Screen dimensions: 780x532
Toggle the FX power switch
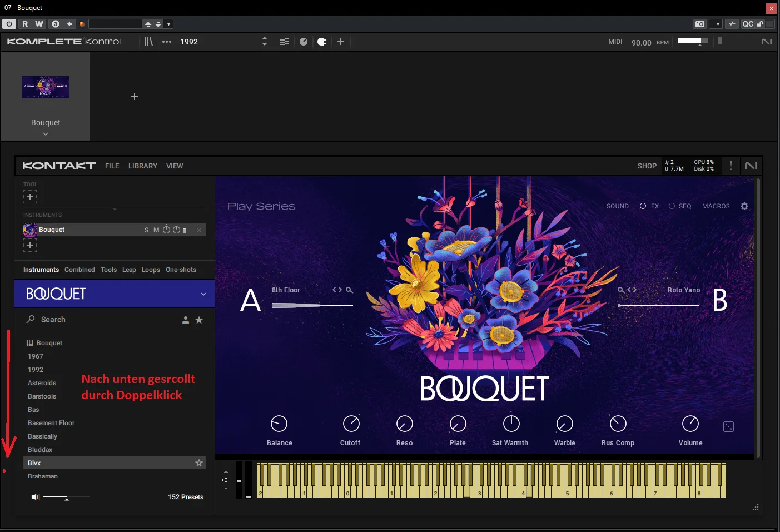643,206
